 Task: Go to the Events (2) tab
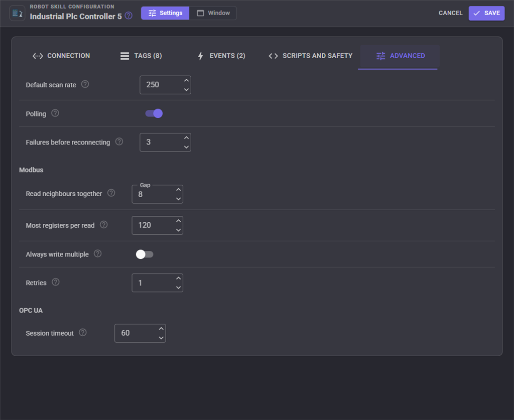[221, 56]
